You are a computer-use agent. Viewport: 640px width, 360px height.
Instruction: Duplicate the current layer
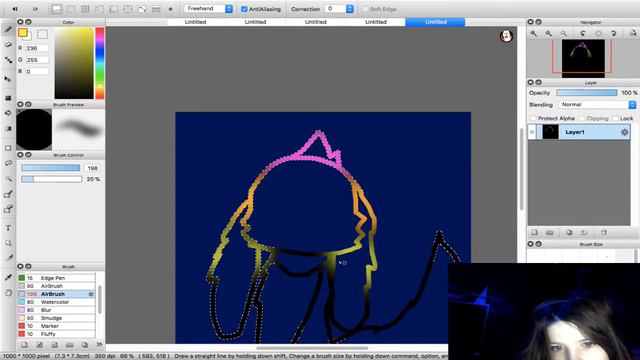click(x=569, y=233)
